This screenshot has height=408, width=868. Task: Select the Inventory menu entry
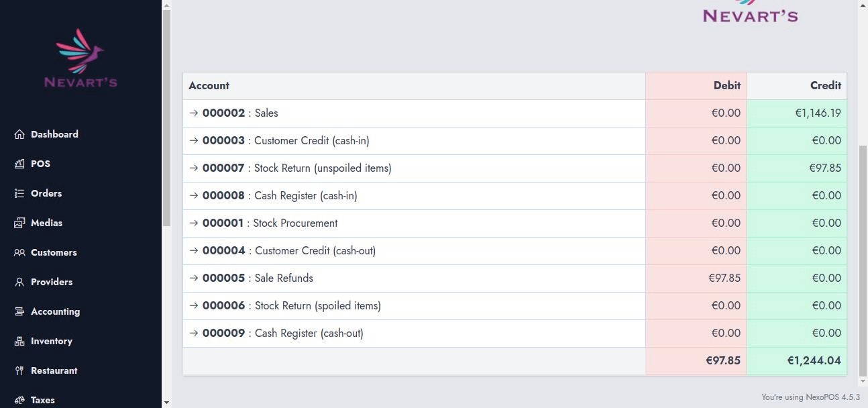pyautogui.click(x=52, y=341)
